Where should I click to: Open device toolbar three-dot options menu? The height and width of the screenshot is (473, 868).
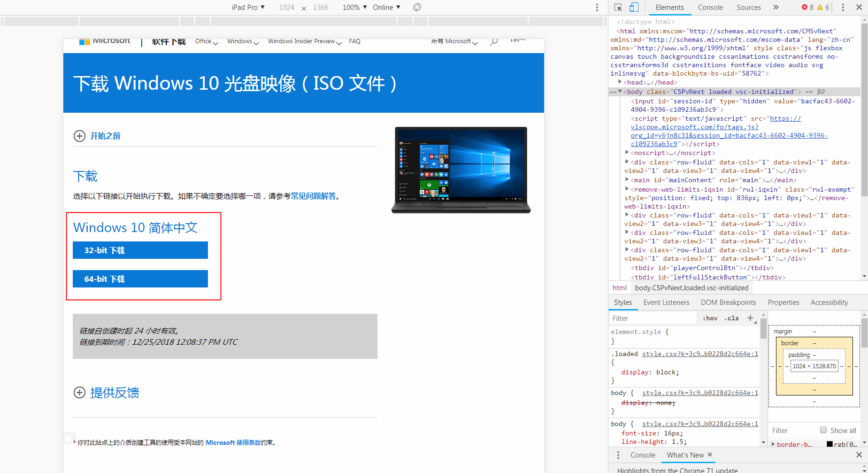(x=597, y=8)
